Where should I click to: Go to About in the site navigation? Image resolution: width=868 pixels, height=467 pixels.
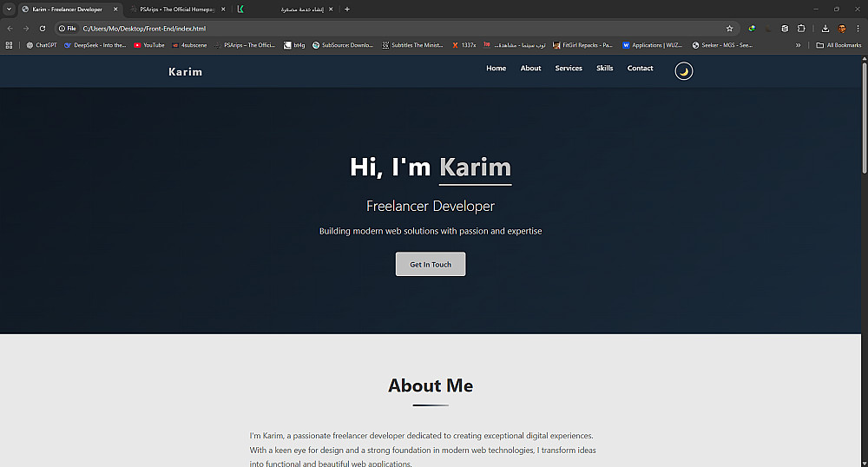[x=530, y=68]
